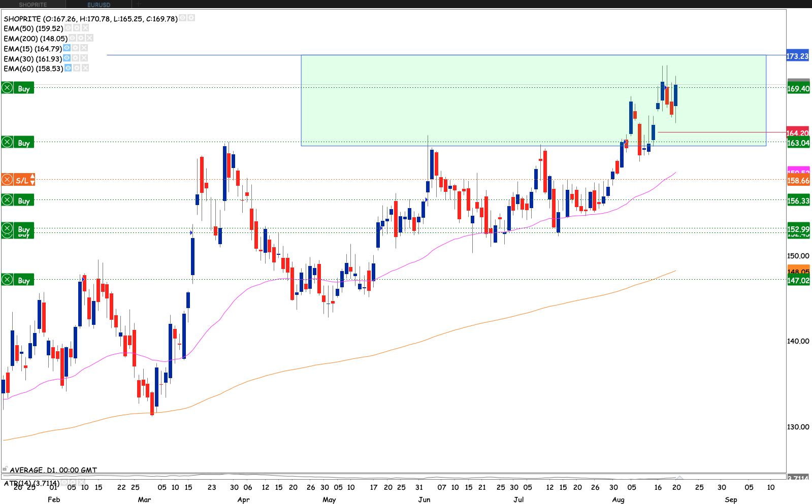Open SHOPRITE price series settings gear
The height and width of the screenshot is (504, 812).
[191, 18]
